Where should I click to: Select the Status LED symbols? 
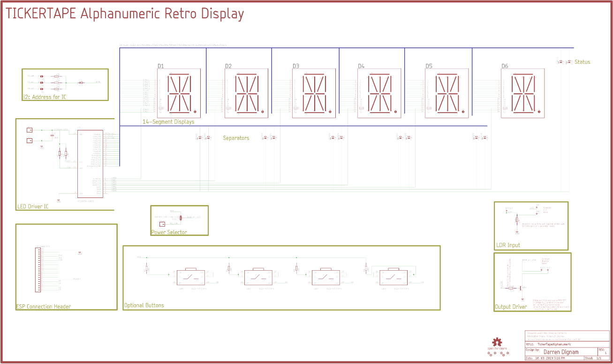click(565, 62)
